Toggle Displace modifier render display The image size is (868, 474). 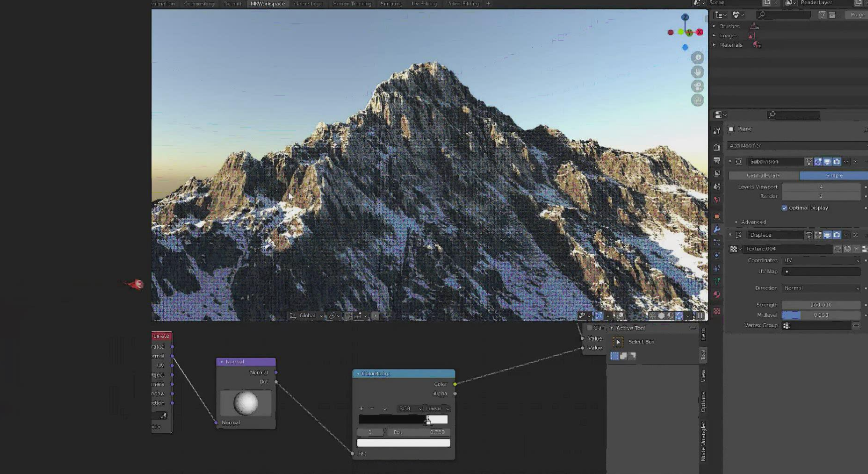pyautogui.click(x=837, y=235)
